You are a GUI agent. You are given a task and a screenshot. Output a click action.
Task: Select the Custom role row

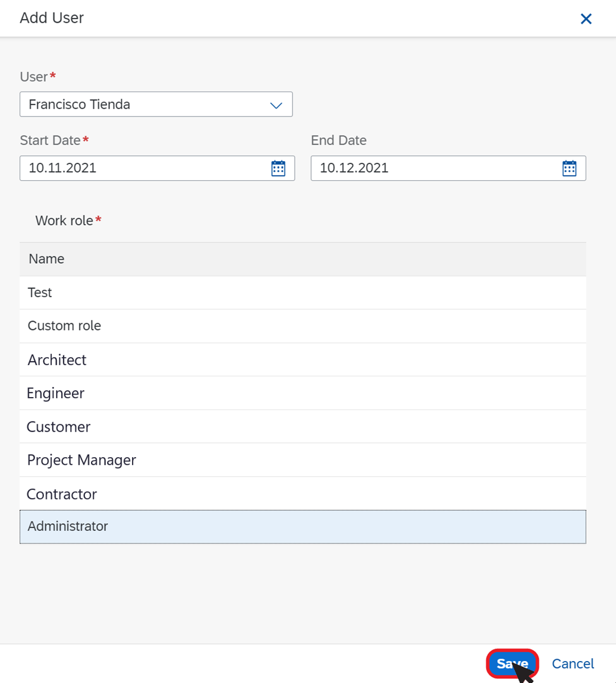pyautogui.click(x=303, y=326)
